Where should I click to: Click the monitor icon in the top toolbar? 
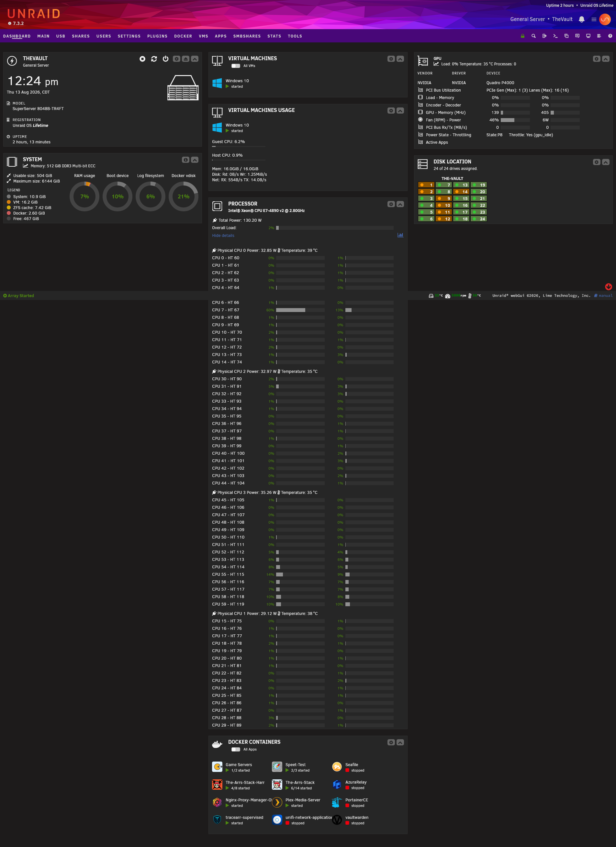588,36
